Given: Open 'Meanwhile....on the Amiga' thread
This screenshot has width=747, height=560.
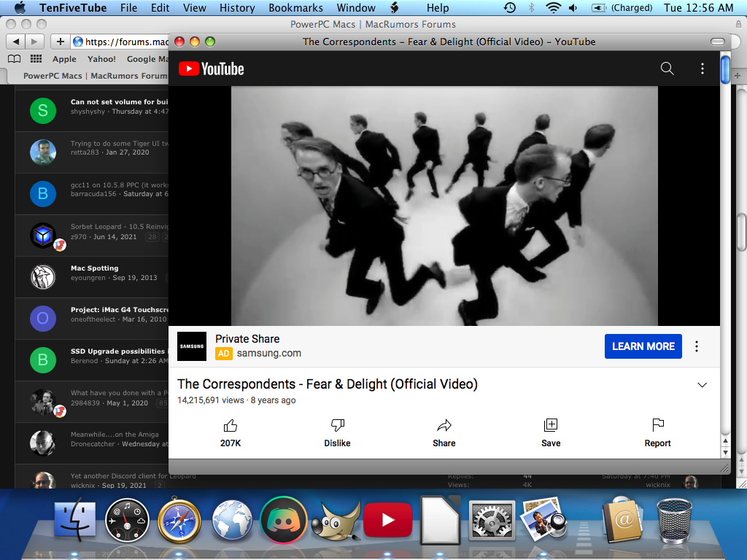Looking at the screenshot, I should [x=115, y=435].
